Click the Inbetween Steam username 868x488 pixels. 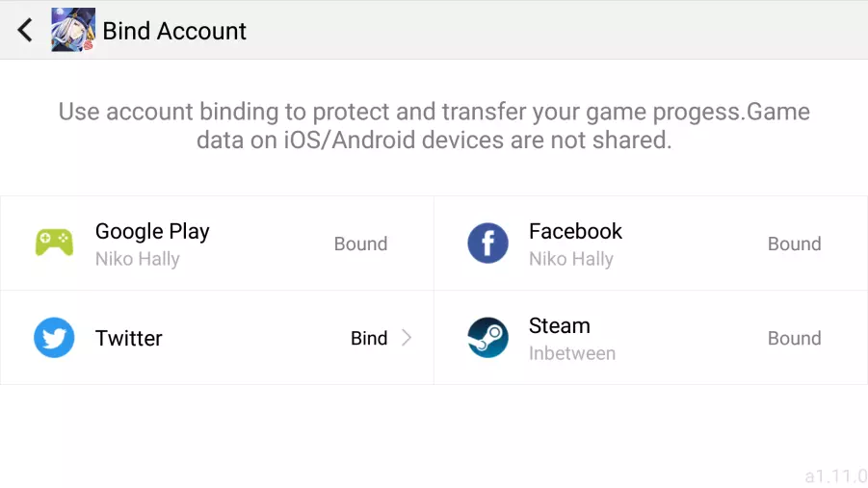(x=572, y=353)
